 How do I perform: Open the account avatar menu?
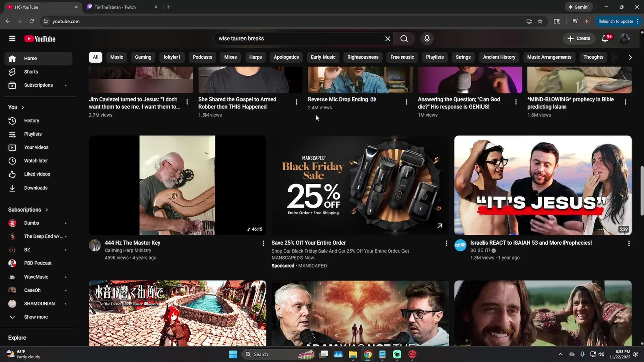[x=625, y=39]
